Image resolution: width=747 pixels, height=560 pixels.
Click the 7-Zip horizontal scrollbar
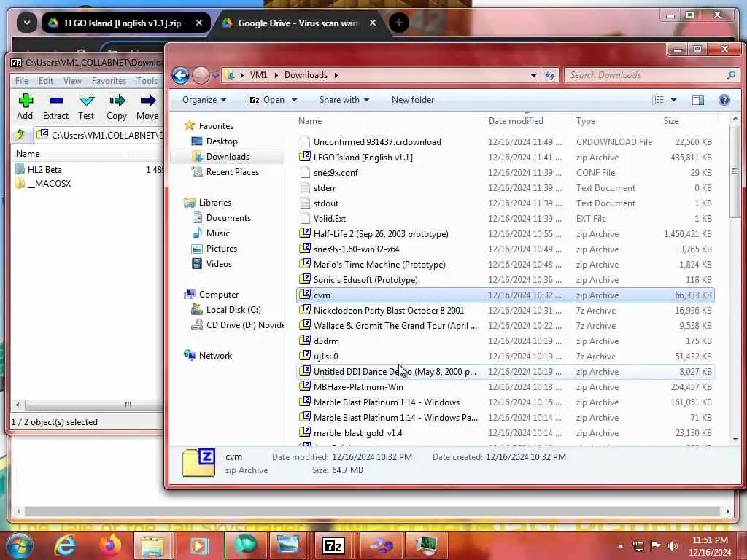[96, 405]
